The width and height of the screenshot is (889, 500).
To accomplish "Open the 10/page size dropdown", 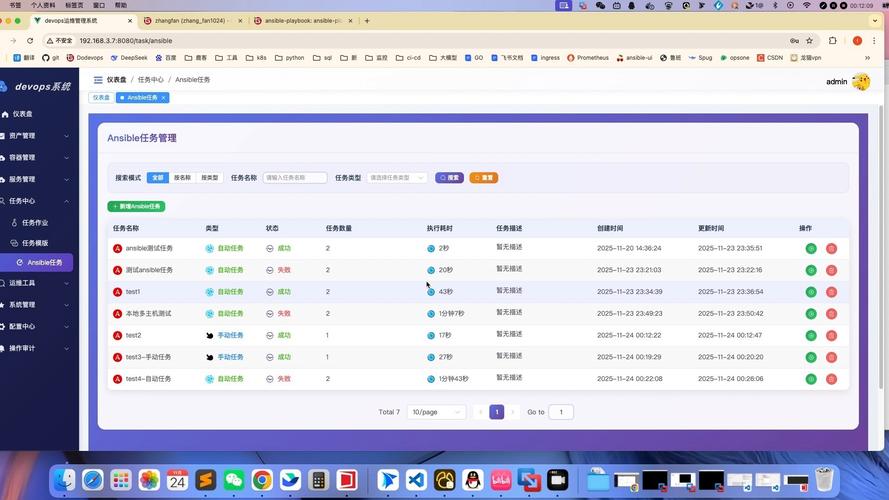I will tap(436, 412).
